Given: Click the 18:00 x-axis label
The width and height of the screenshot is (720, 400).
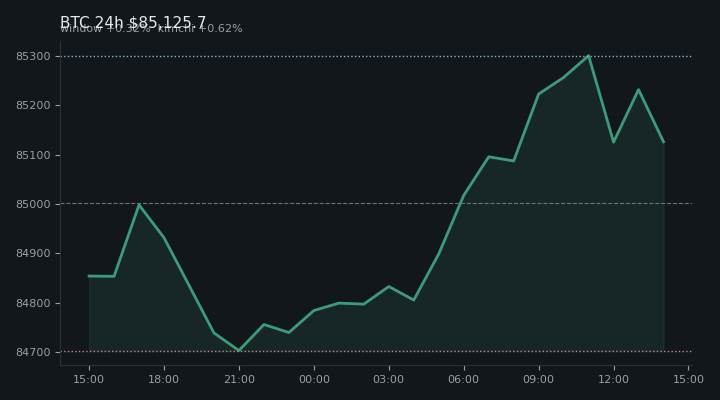Looking at the screenshot, I should coord(163,379).
